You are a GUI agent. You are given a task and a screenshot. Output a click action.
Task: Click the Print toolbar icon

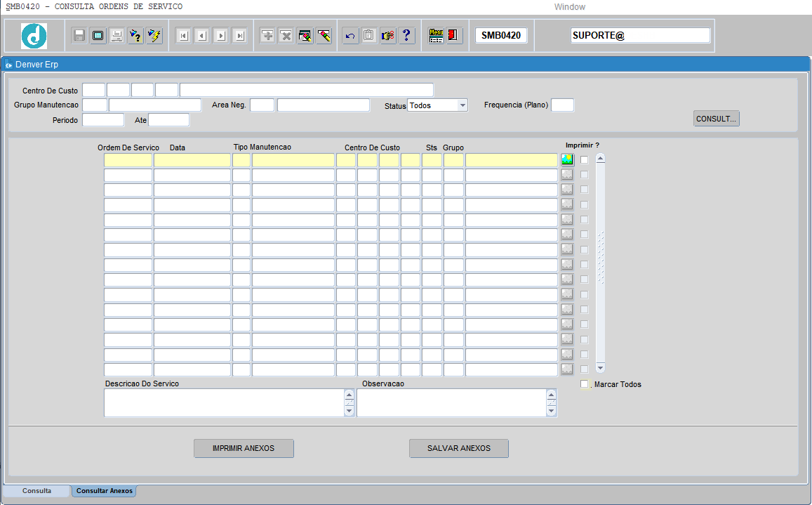(117, 36)
